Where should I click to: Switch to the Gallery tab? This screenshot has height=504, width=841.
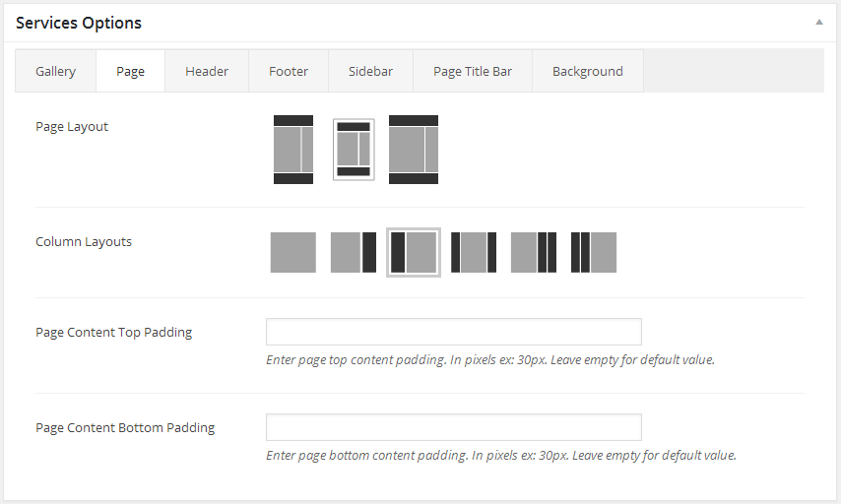click(55, 72)
